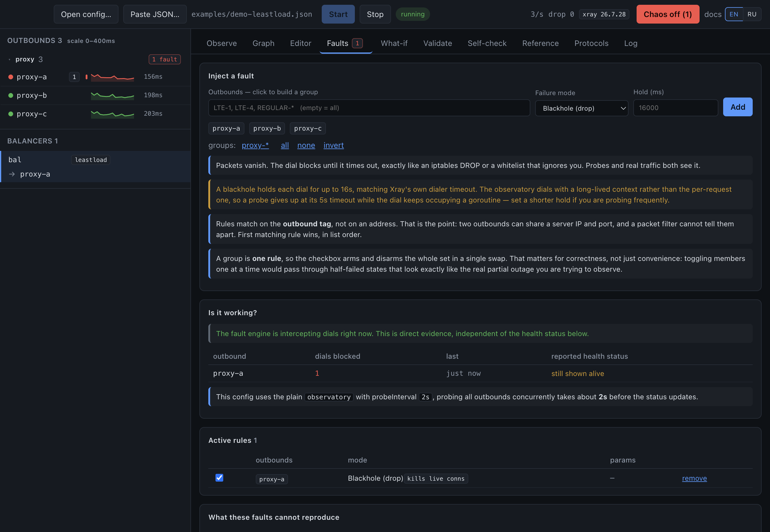Collapse the proxy outbound group

[9, 60]
